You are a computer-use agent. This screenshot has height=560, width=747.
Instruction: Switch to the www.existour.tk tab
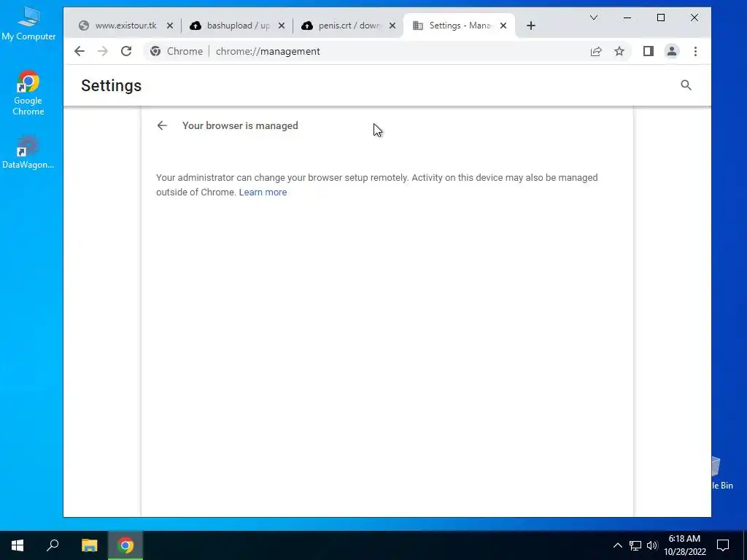point(125,26)
